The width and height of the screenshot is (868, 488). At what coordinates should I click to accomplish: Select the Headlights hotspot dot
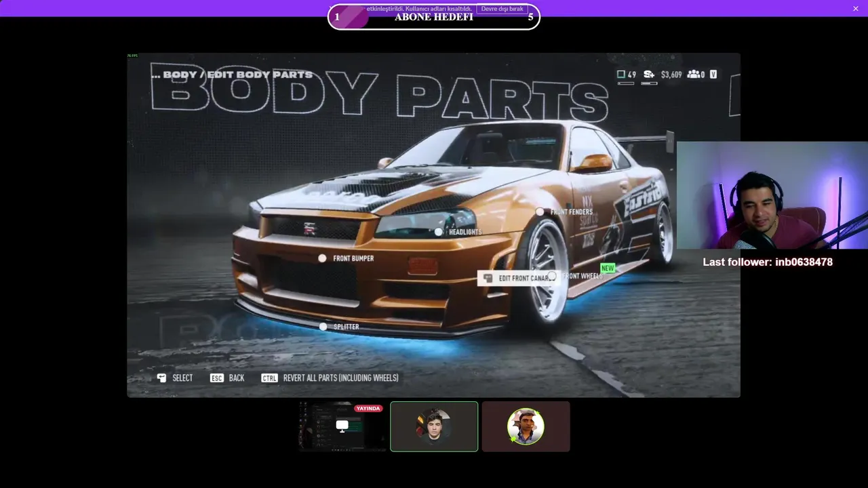click(x=439, y=232)
